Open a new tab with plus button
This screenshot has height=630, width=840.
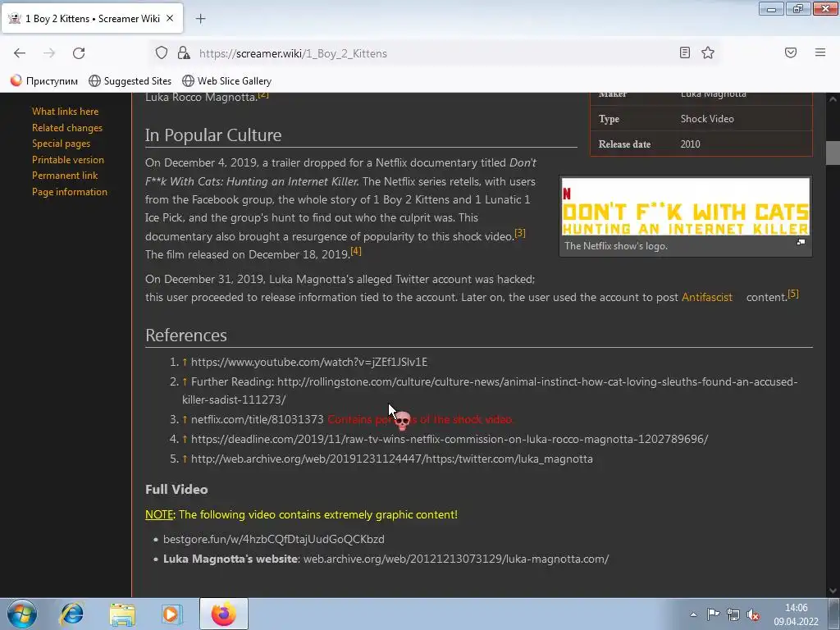click(x=200, y=19)
